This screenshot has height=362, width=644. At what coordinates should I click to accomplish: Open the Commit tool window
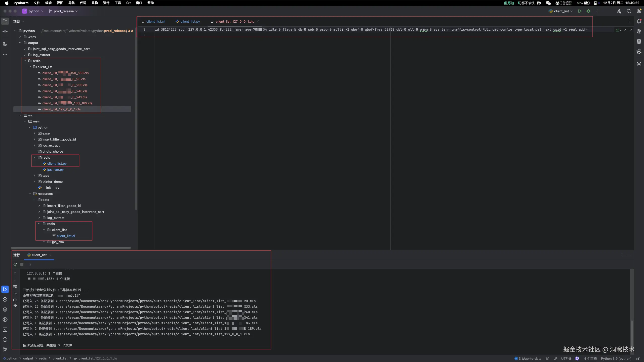pyautogui.click(x=5, y=31)
